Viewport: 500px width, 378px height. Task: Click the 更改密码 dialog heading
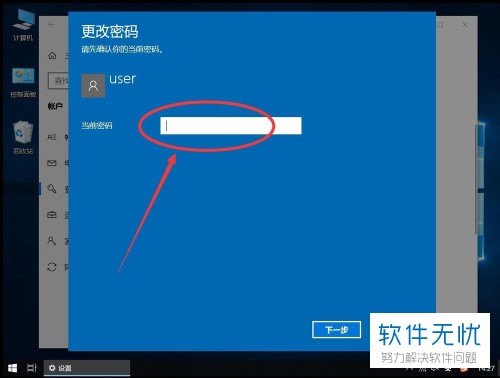110,32
